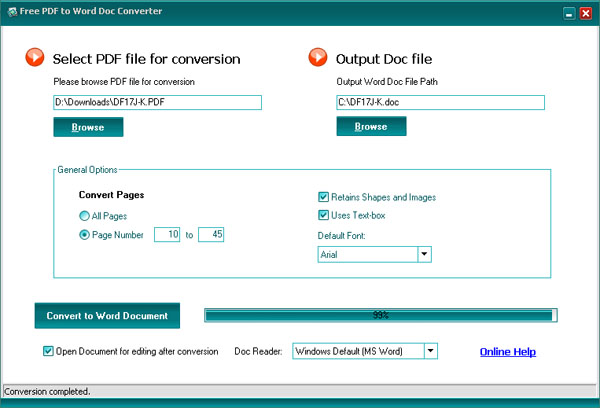Select the Page Number radio button
Image resolution: width=600 pixels, height=408 pixels.
click(85, 234)
